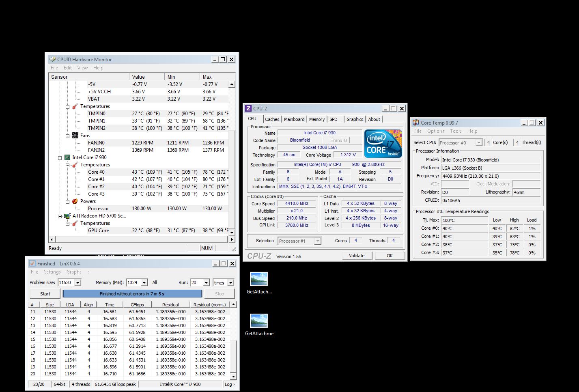Image resolution: width=579 pixels, height=392 pixels.
Task: Open Graphs menu in LinX
Action: [74, 272]
